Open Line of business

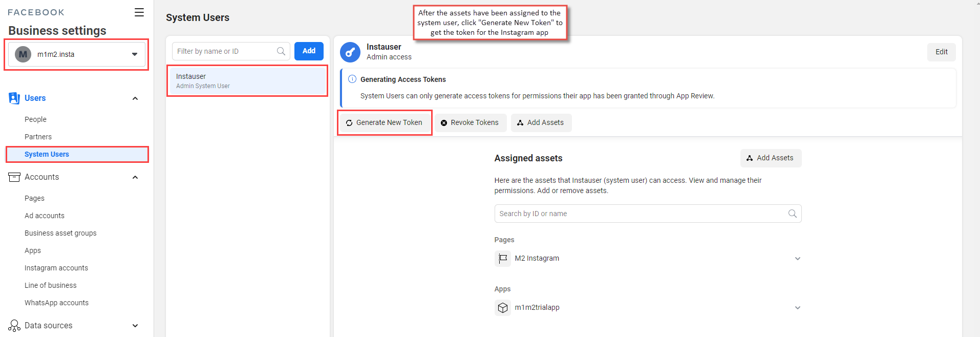pos(50,285)
